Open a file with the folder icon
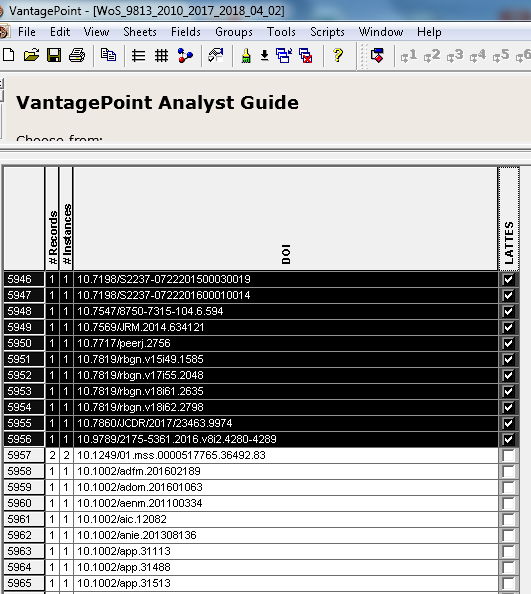This screenshot has height=594, width=531. coord(31,55)
